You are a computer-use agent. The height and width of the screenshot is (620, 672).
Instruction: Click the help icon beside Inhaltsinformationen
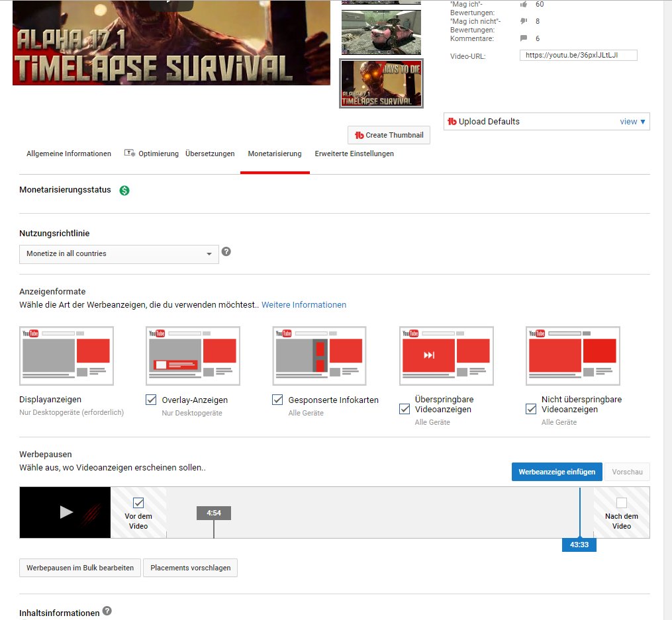(107, 611)
